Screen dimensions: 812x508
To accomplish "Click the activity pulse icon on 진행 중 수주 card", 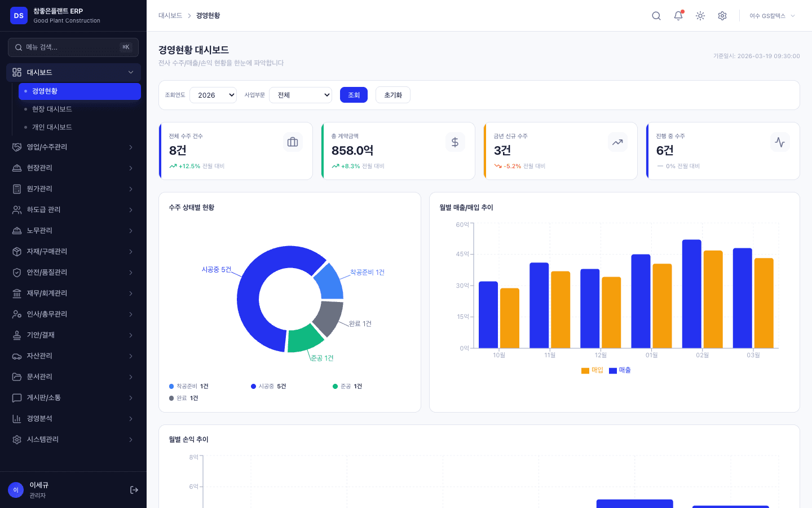I will pos(780,142).
